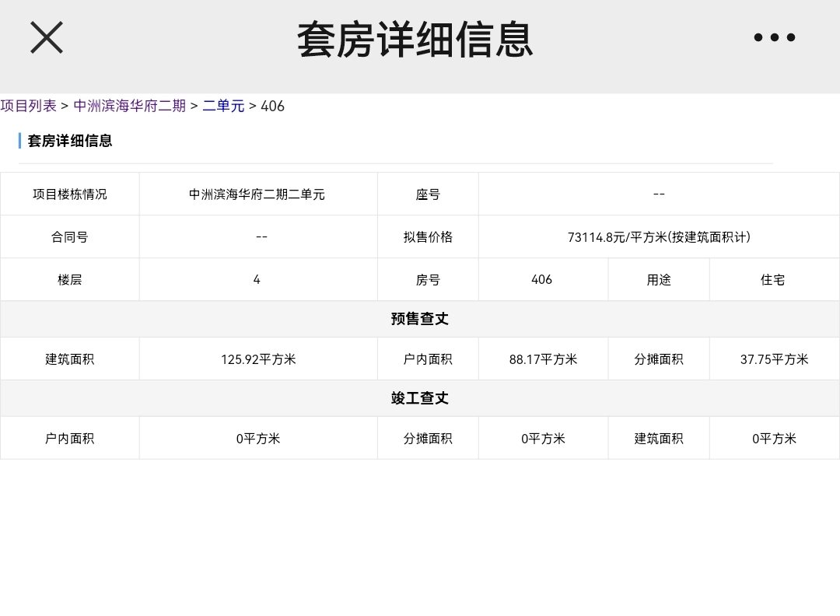840x616 pixels.
Task: Select the 项目楼栋情况 label cell
Action: point(70,194)
